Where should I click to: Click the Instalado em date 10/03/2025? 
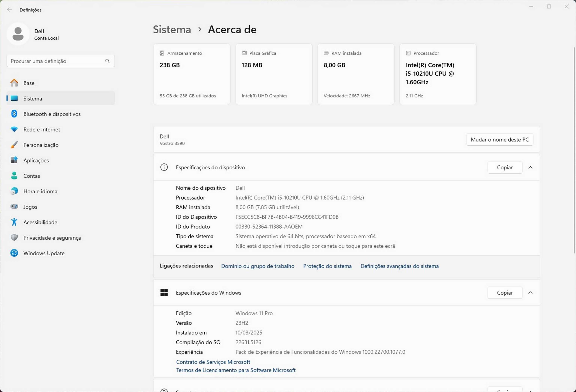[x=249, y=333]
